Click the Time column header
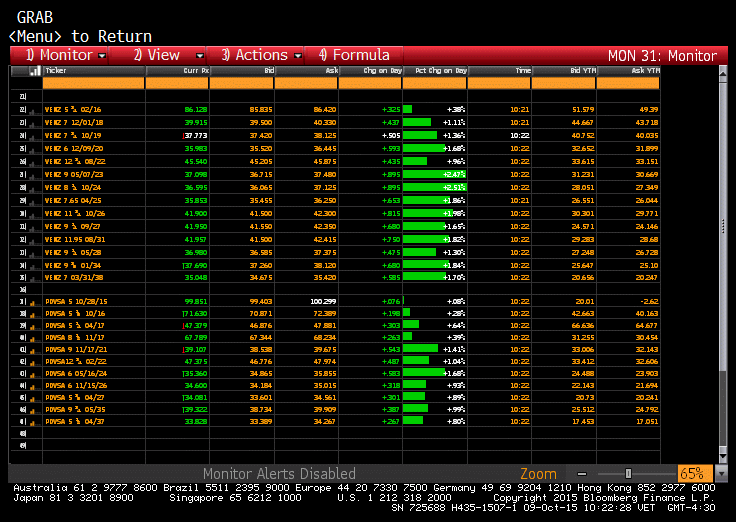This screenshot has height=522, width=736. coord(499,71)
